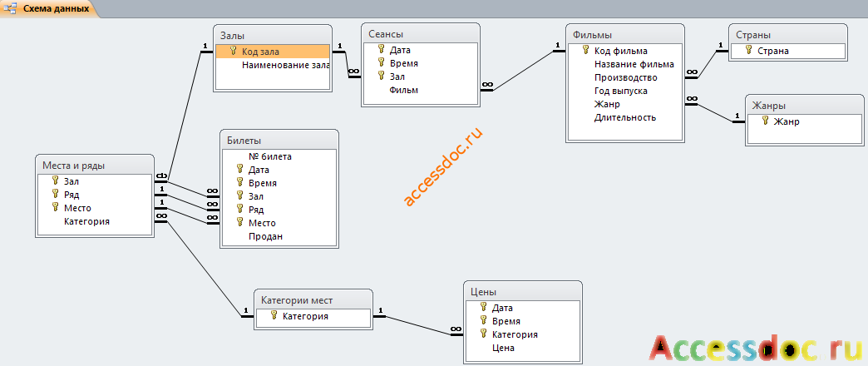Click the key icon beside Время in Билеты
Image resolution: width=868 pixels, height=366 pixels.
coord(239,182)
